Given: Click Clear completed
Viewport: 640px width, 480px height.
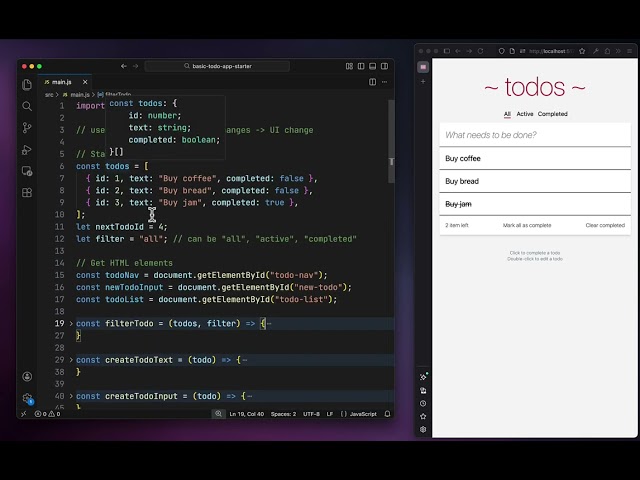Looking at the screenshot, I should coord(605,225).
